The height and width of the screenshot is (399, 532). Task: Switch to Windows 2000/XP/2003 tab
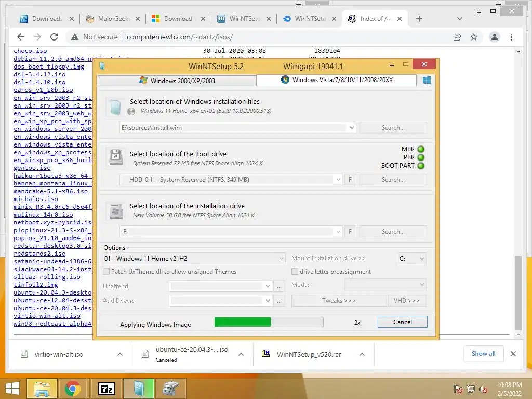177,81
